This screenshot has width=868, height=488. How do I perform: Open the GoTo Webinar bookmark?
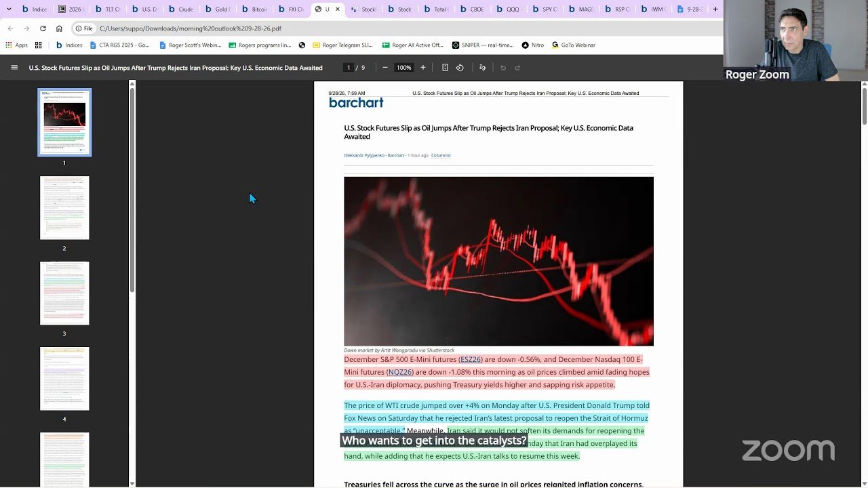574,45
